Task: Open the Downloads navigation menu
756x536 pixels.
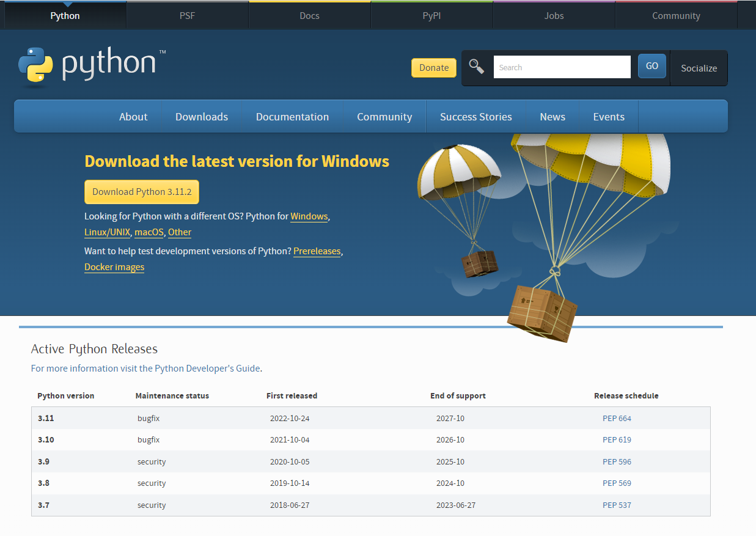Action: (x=202, y=117)
